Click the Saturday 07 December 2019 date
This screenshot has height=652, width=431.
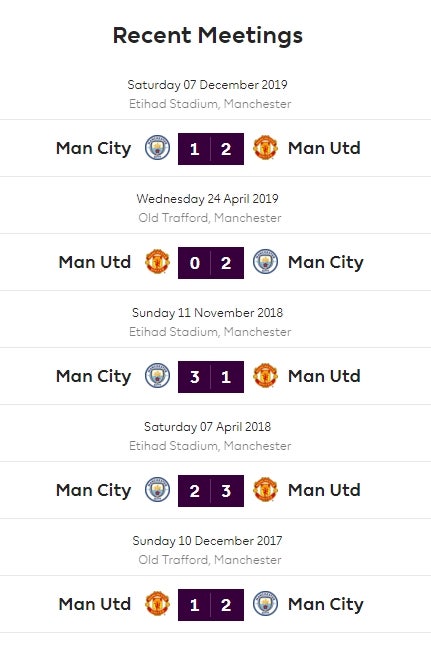coord(207,85)
